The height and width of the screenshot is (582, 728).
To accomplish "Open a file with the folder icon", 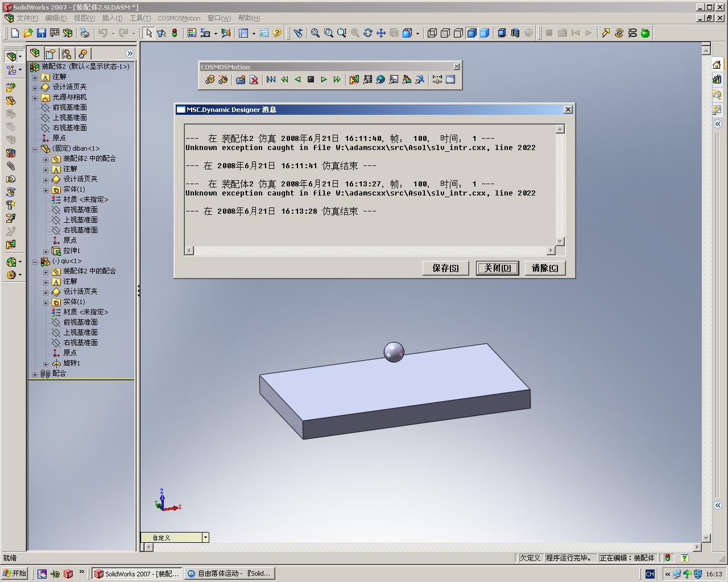I will [28, 33].
